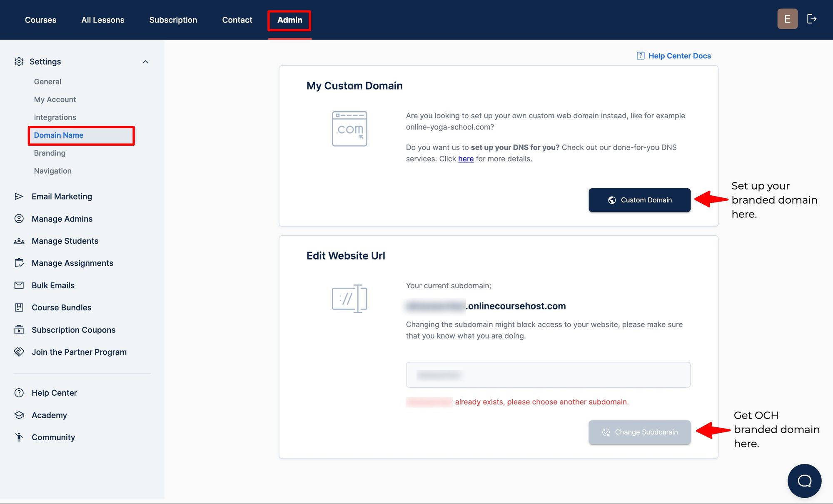Viewport: 833px width, 504px height.
Task: Collapse the Settings section chevron
Action: tap(145, 62)
